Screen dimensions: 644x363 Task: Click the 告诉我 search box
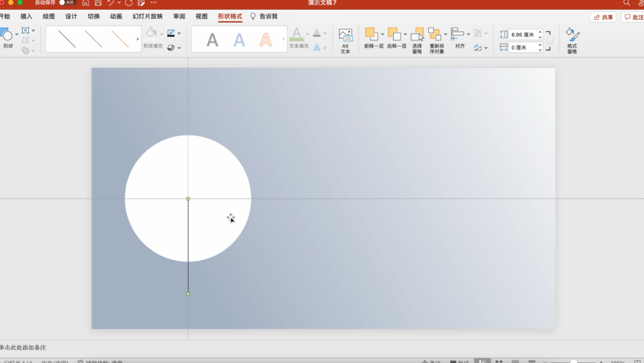pyautogui.click(x=264, y=17)
